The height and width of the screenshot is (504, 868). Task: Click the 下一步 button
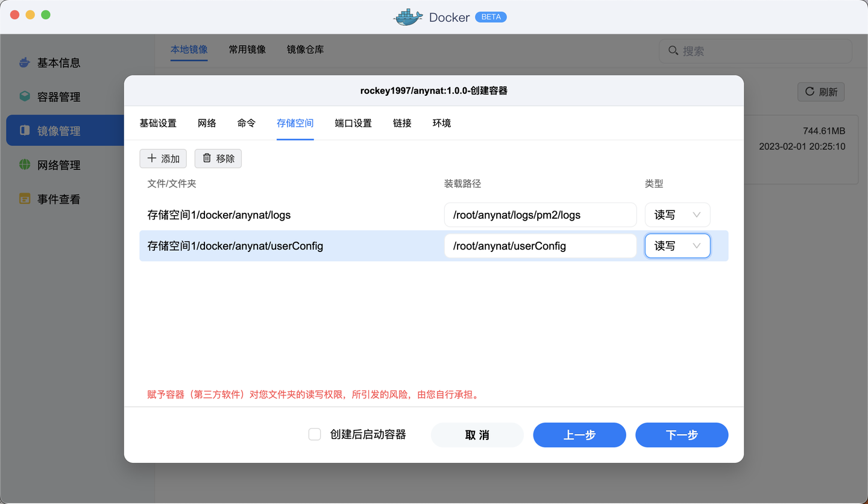point(682,435)
